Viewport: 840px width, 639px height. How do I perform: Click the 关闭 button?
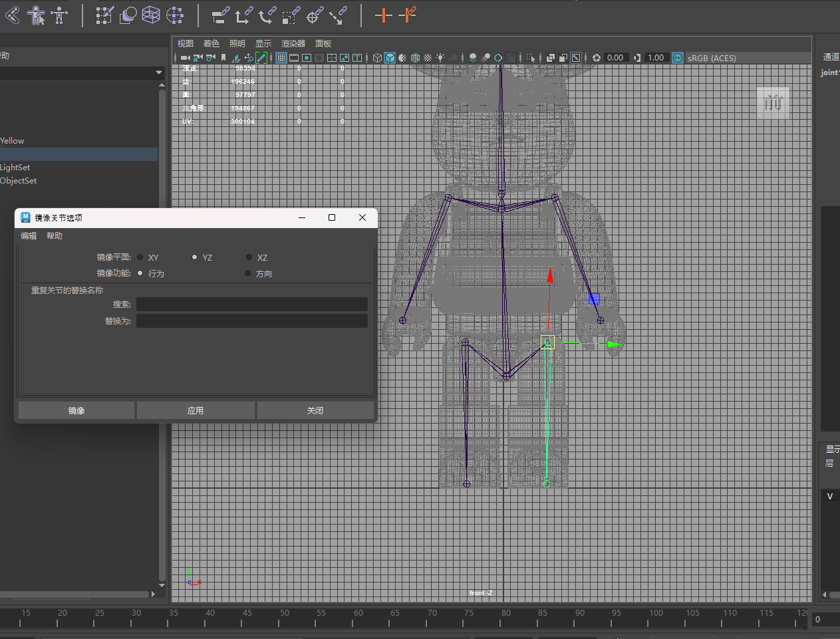[x=315, y=410]
